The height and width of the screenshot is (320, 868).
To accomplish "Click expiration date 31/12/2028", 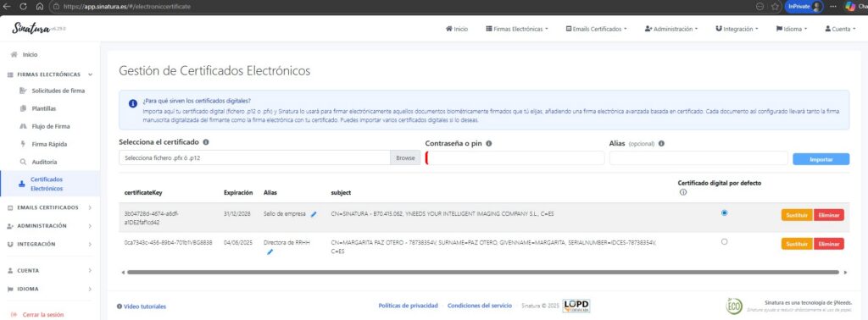I will click(238, 213).
